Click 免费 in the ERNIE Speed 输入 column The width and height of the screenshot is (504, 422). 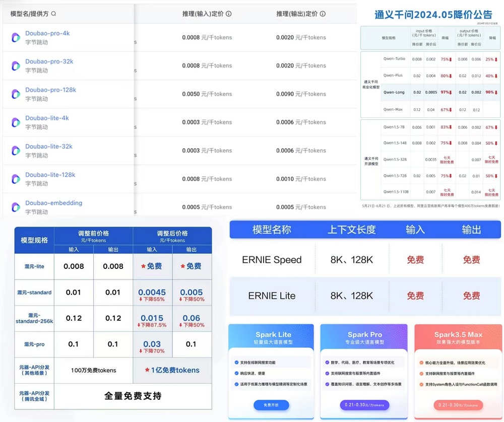pos(415,260)
